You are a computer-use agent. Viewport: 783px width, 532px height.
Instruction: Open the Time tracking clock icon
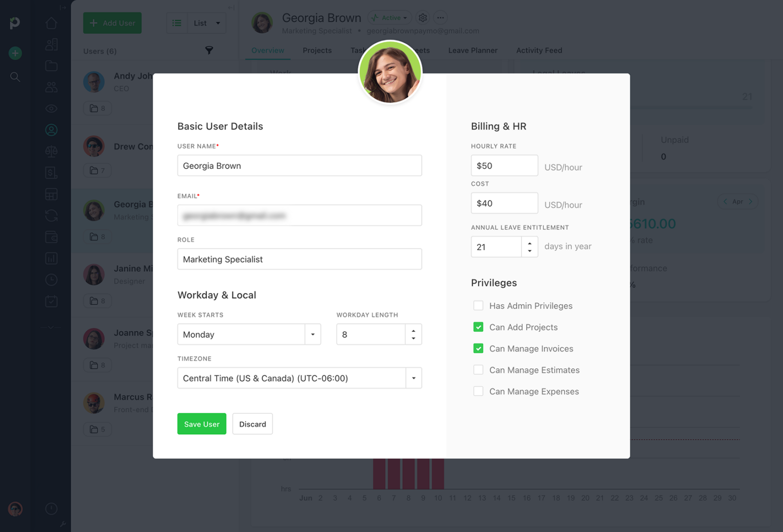[51, 279]
